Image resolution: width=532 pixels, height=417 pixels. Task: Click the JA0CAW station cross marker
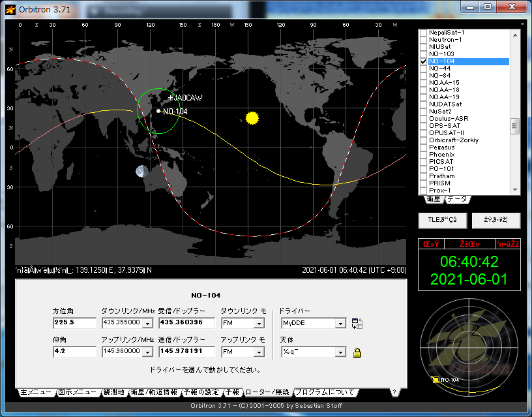(170, 98)
